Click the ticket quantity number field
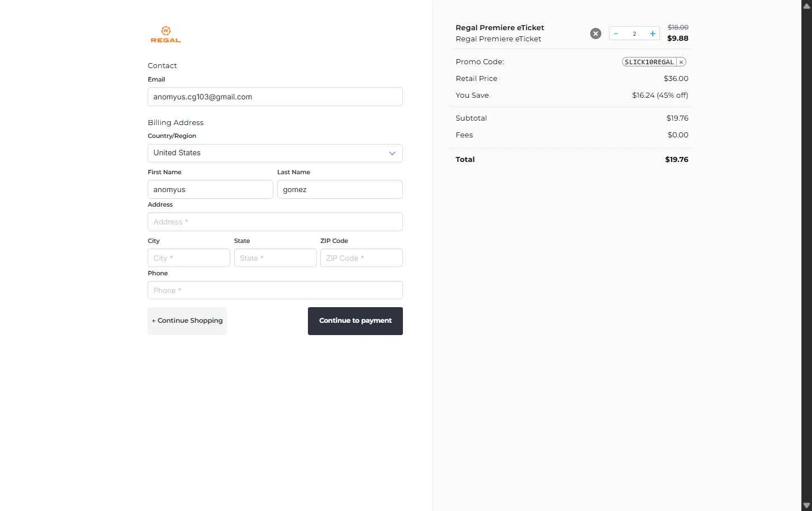The width and height of the screenshot is (812, 511). coord(634,34)
